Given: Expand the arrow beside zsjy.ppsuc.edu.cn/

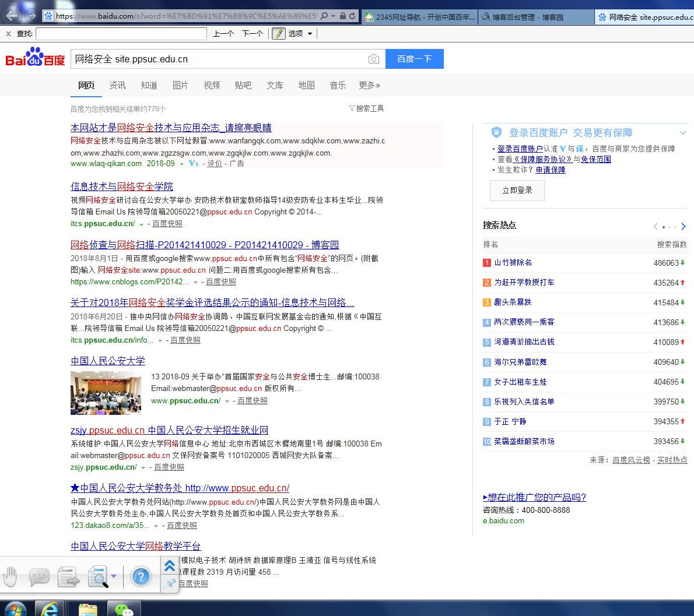Looking at the screenshot, I should [143, 468].
